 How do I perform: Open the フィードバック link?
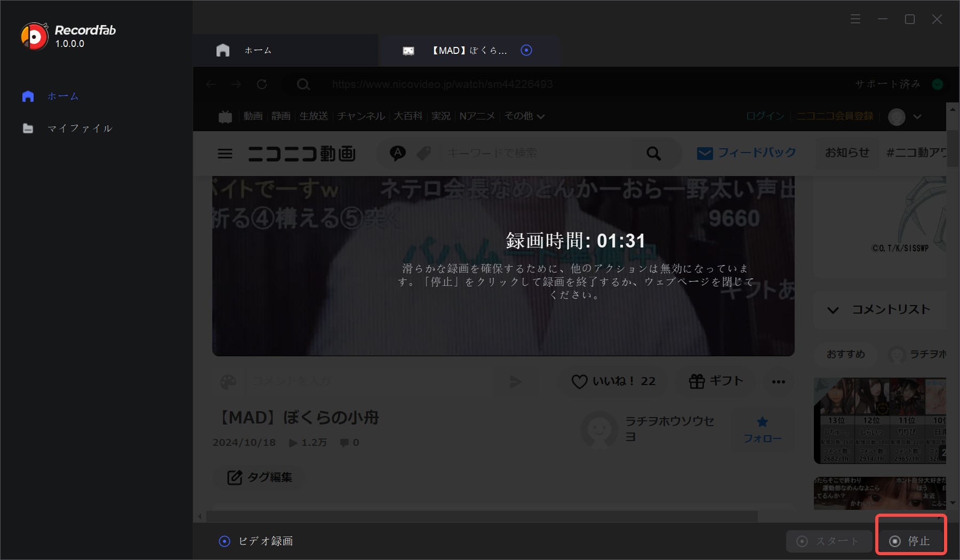click(x=746, y=153)
